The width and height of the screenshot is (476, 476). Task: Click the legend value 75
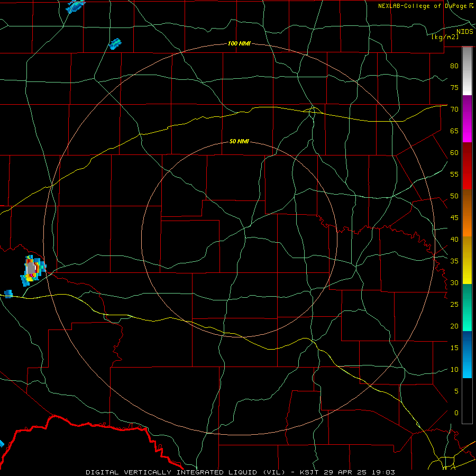454,88
